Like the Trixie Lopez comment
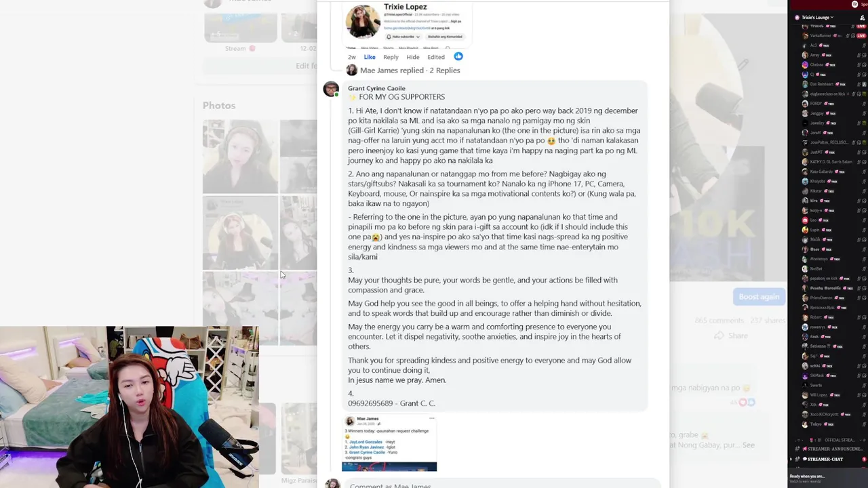Screen dimensions: 868x488 pos(370,57)
